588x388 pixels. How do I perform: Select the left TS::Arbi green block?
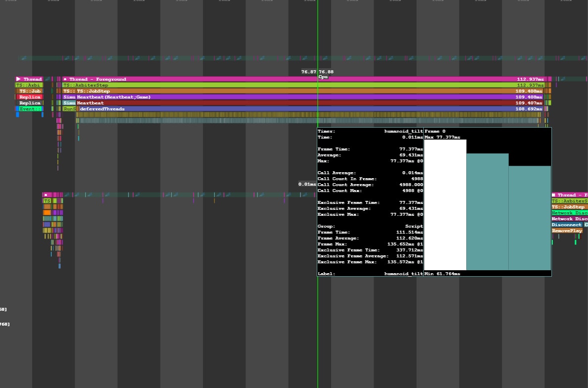coord(29,85)
